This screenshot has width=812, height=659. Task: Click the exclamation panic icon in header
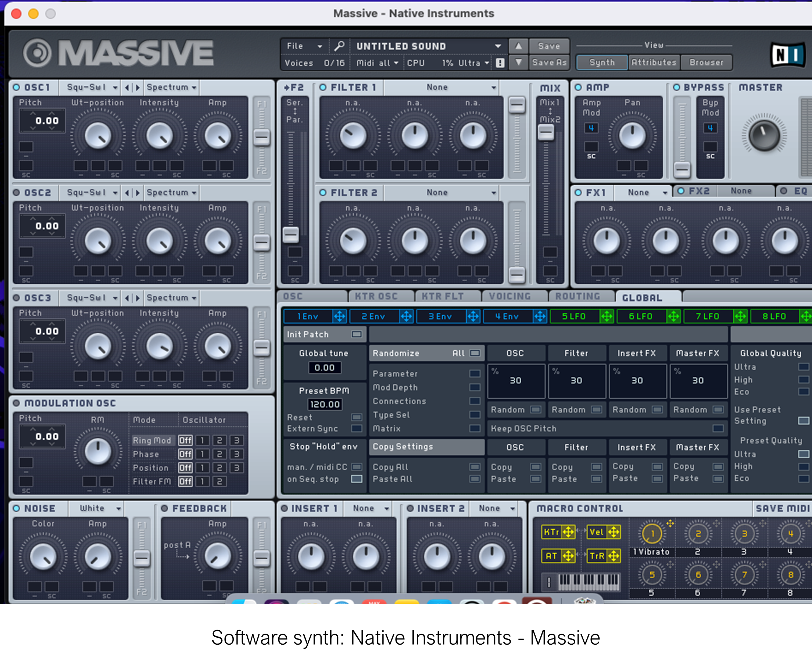point(500,63)
